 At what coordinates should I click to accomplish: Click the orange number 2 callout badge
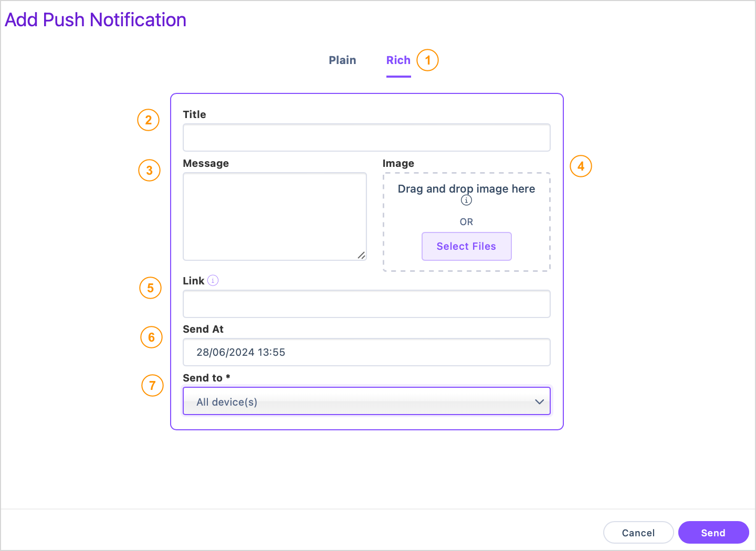coord(149,120)
